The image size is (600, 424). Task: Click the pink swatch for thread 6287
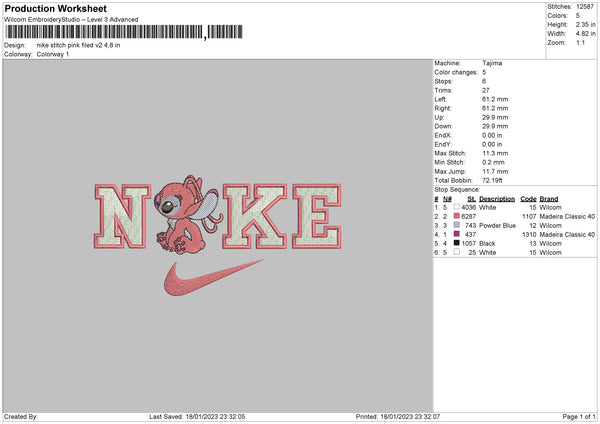[x=457, y=216]
